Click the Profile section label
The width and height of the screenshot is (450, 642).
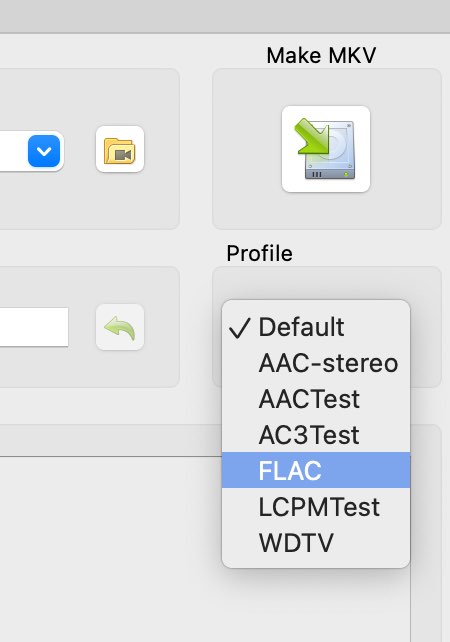click(259, 253)
